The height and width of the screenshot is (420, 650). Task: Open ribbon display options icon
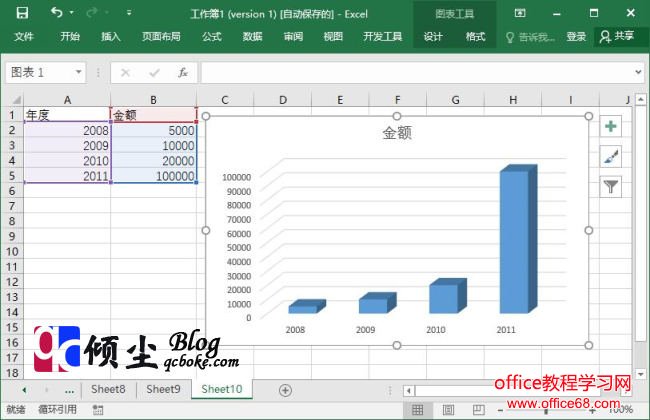tap(520, 13)
